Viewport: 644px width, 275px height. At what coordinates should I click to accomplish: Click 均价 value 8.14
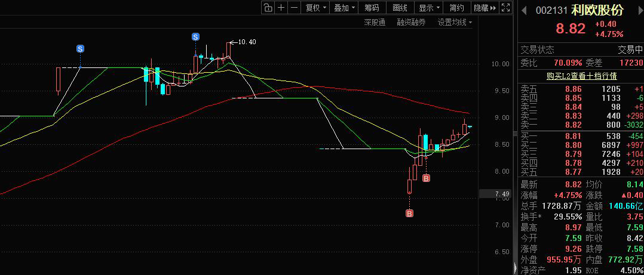coord(634,184)
